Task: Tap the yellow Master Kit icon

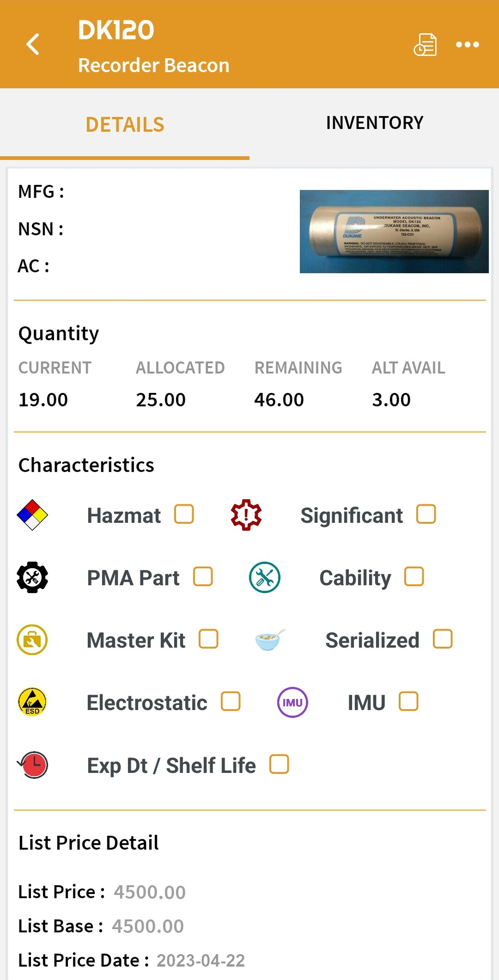Action: coord(32,640)
